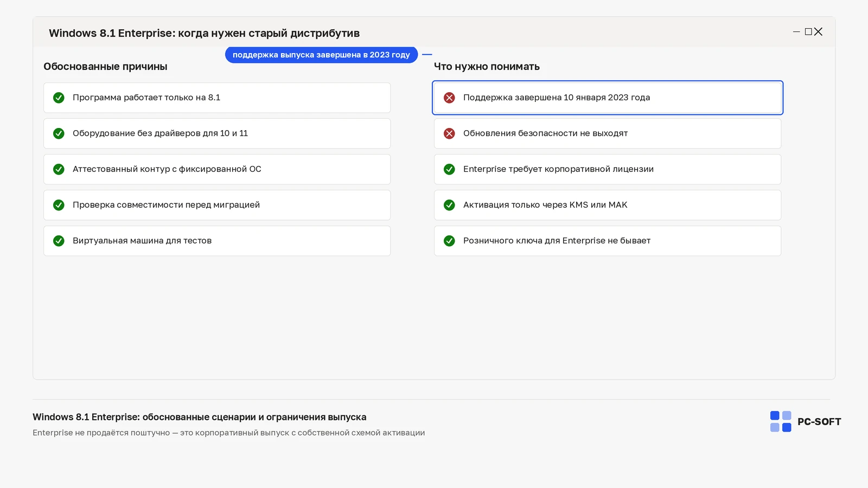Screen dimensions: 868x488
Task: Select the text "Программа работает только на 8.1"
Action: click(146, 98)
